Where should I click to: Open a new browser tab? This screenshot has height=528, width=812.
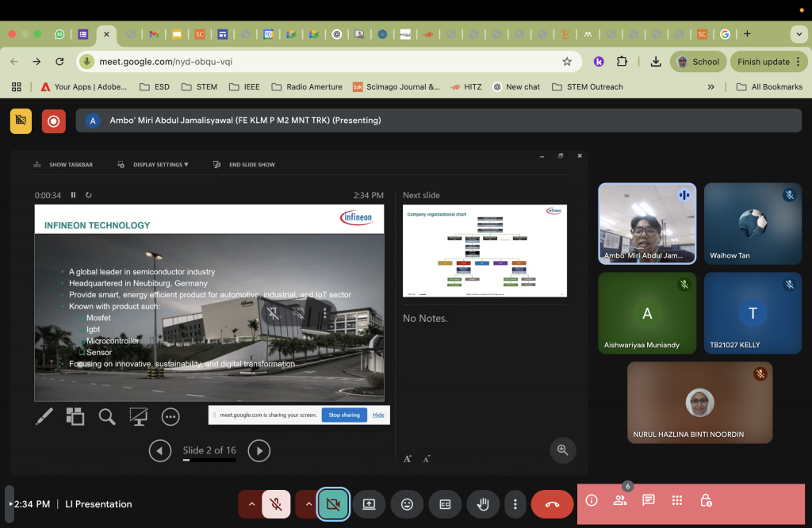point(747,34)
